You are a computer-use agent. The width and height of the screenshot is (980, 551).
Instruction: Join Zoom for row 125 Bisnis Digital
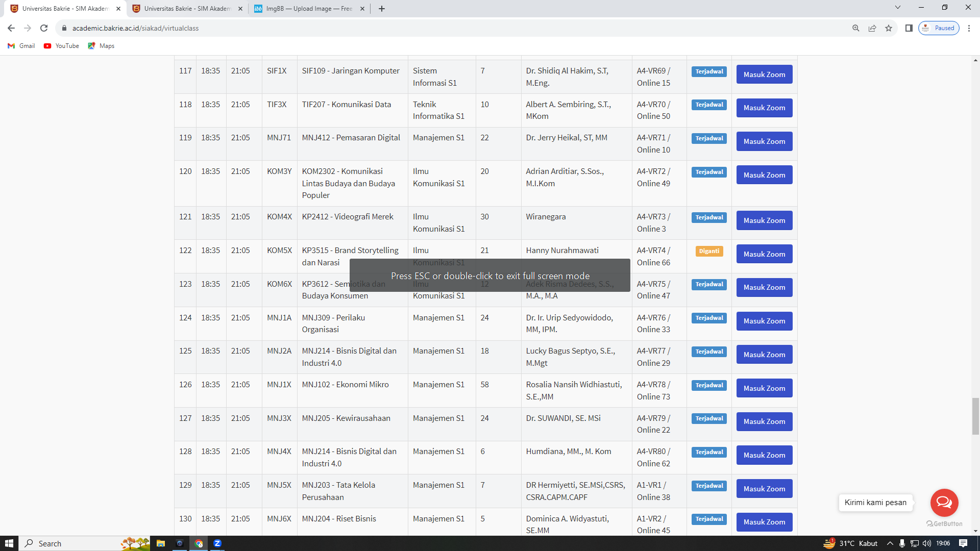pos(764,355)
